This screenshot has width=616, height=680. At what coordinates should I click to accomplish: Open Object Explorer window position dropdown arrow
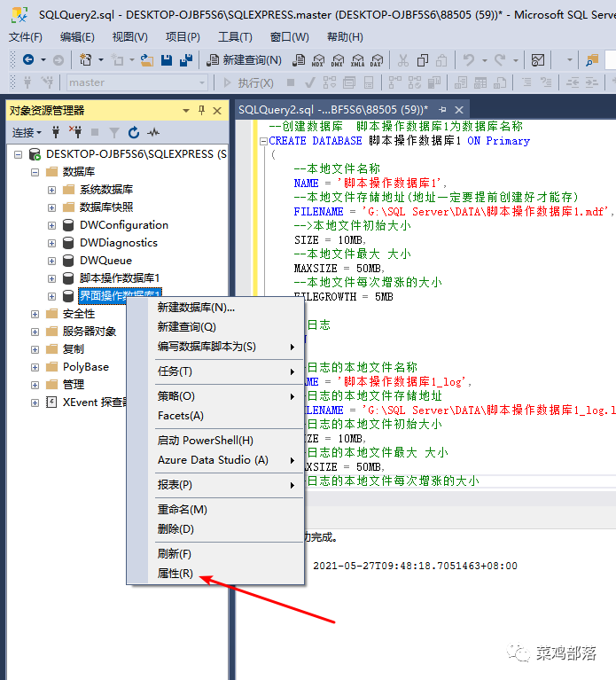[186, 111]
